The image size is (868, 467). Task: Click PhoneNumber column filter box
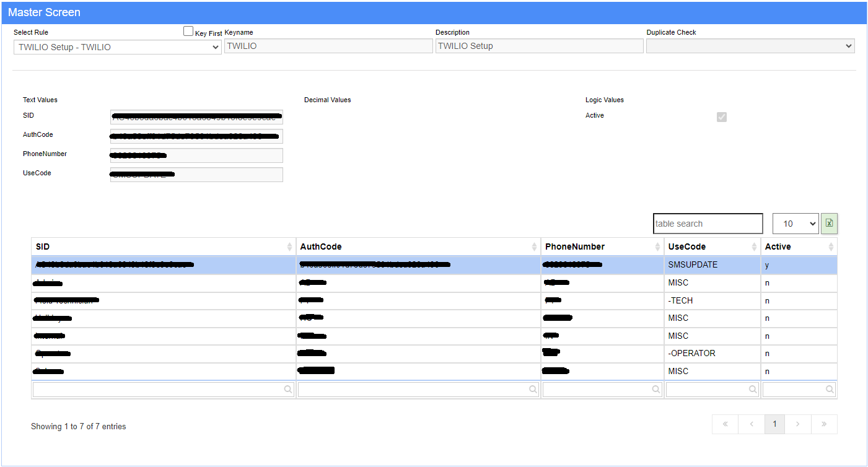[602, 390]
